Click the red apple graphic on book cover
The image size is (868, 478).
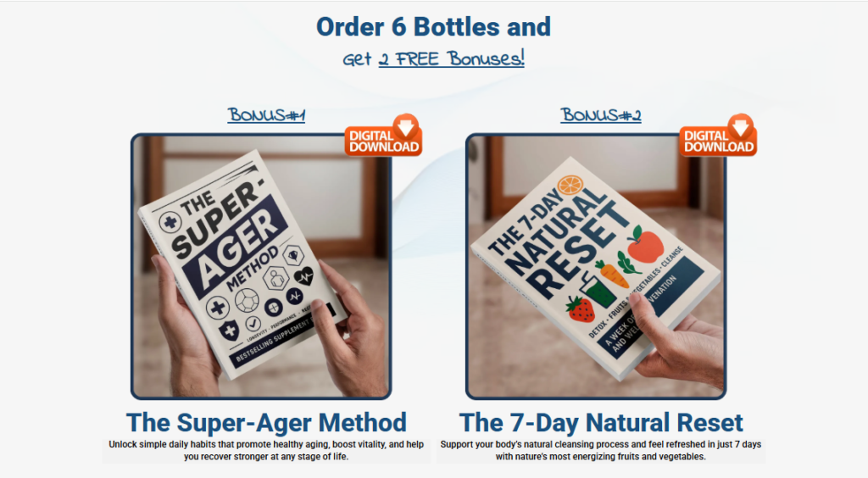pyautogui.click(x=645, y=244)
